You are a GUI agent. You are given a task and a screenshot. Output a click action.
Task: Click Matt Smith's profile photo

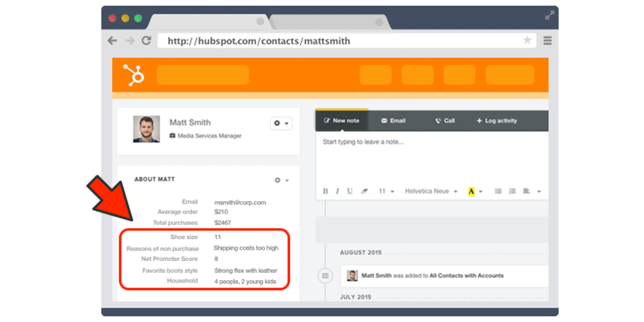(147, 129)
